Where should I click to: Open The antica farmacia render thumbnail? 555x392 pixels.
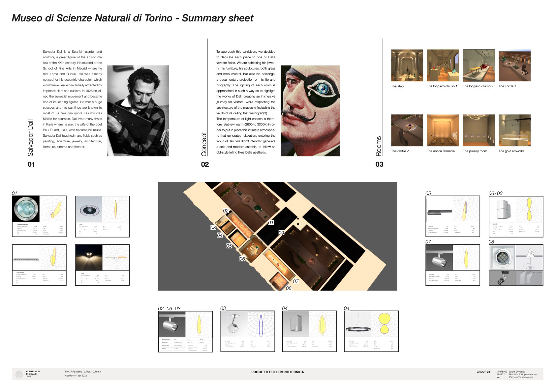tap(443, 130)
